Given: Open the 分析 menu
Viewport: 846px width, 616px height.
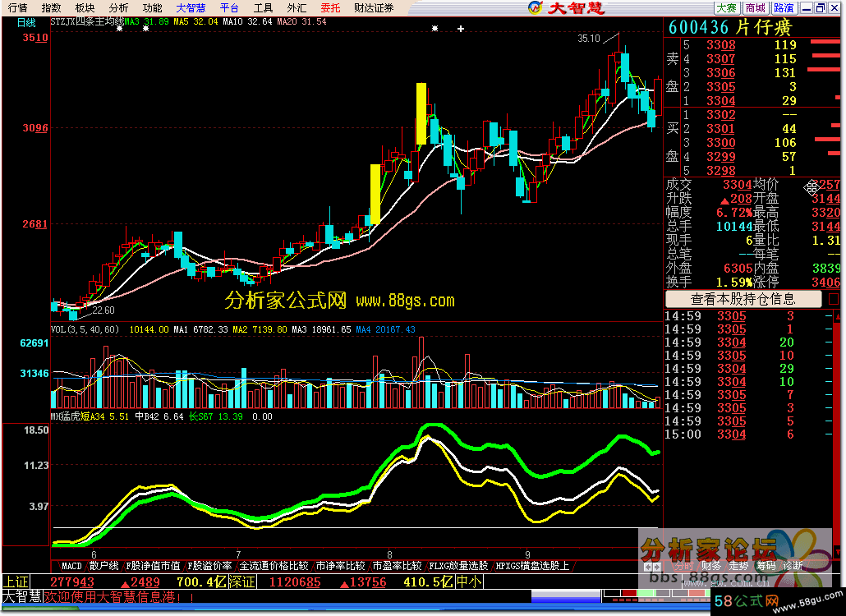Looking at the screenshot, I should coord(118,7).
